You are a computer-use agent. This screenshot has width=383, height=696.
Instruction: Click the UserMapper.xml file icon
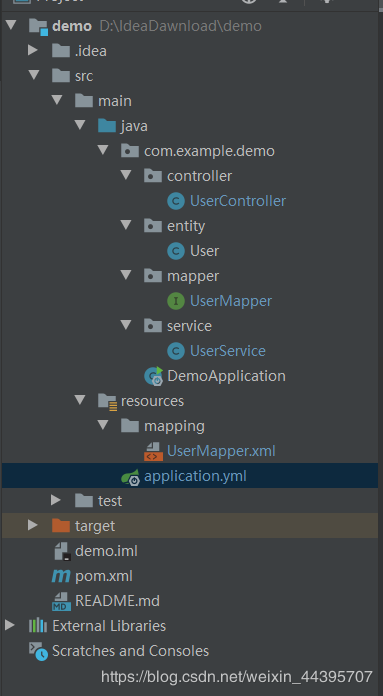[154, 451]
